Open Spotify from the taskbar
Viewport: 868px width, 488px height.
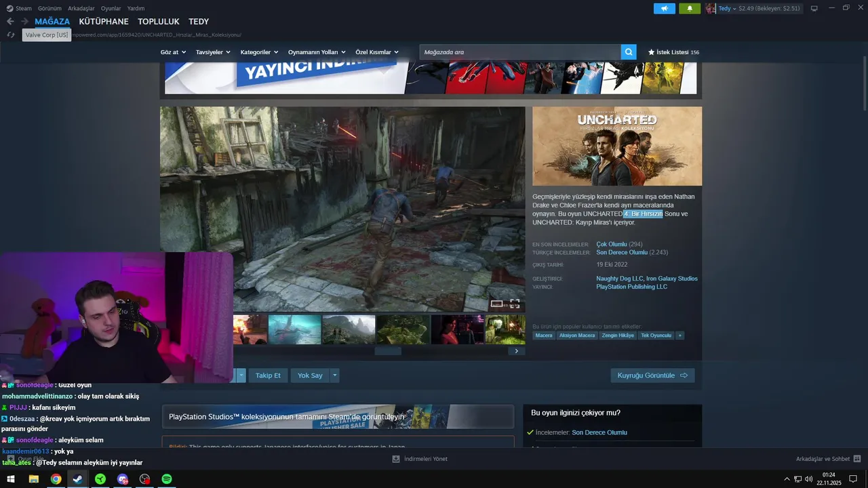[167, 479]
